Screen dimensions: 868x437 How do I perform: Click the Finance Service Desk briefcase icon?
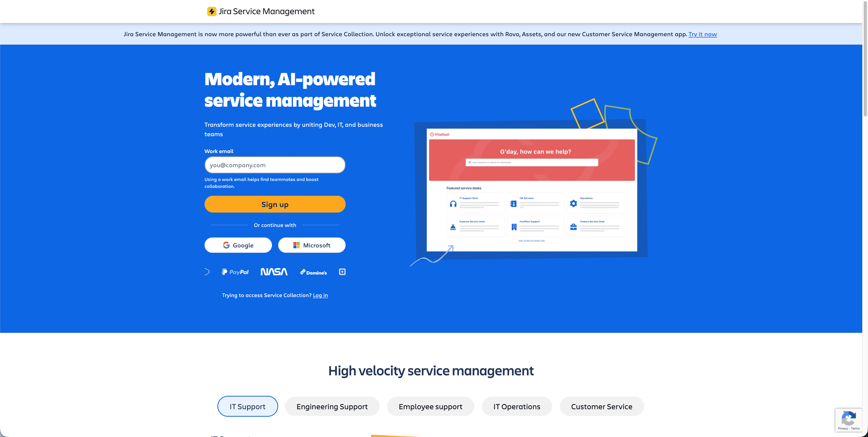pyautogui.click(x=574, y=227)
